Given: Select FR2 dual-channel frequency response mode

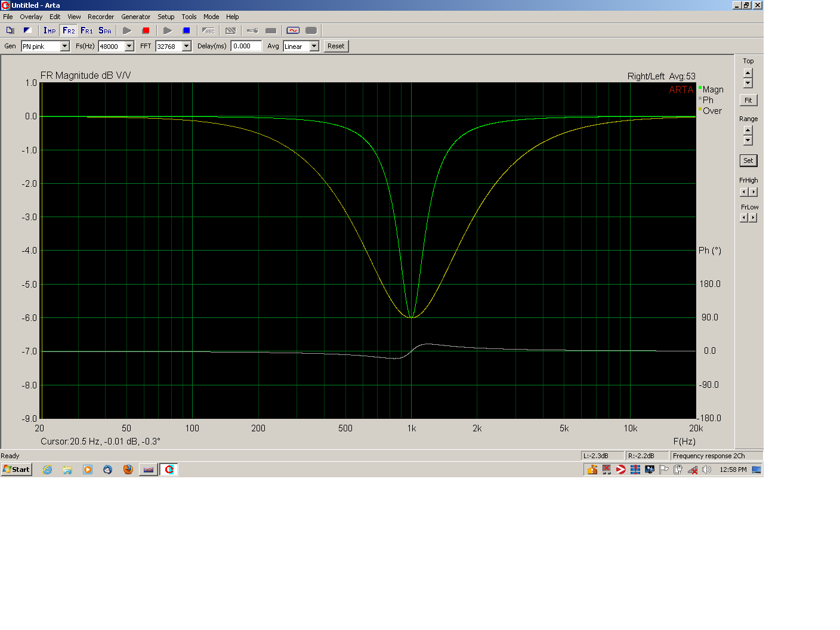Looking at the screenshot, I should [69, 30].
